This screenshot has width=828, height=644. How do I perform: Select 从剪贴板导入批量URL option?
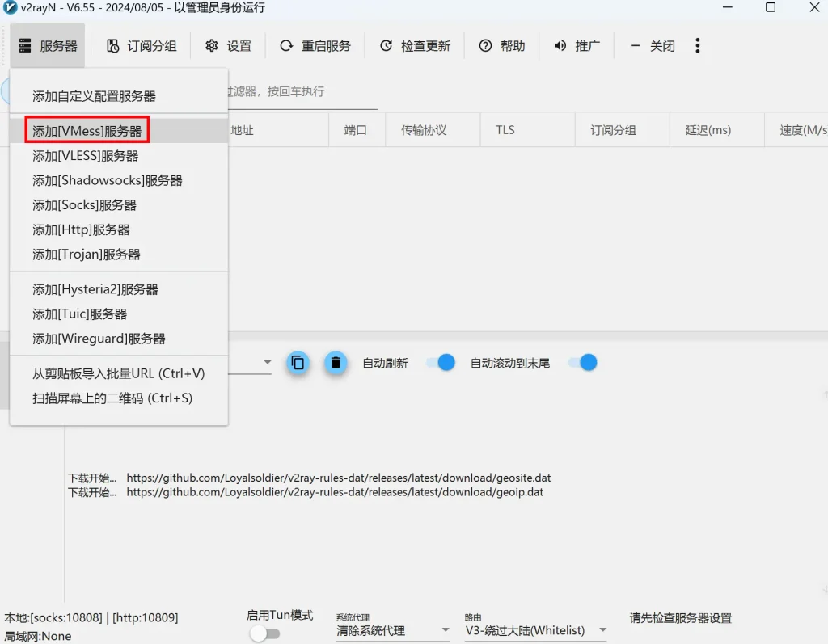[x=119, y=373]
